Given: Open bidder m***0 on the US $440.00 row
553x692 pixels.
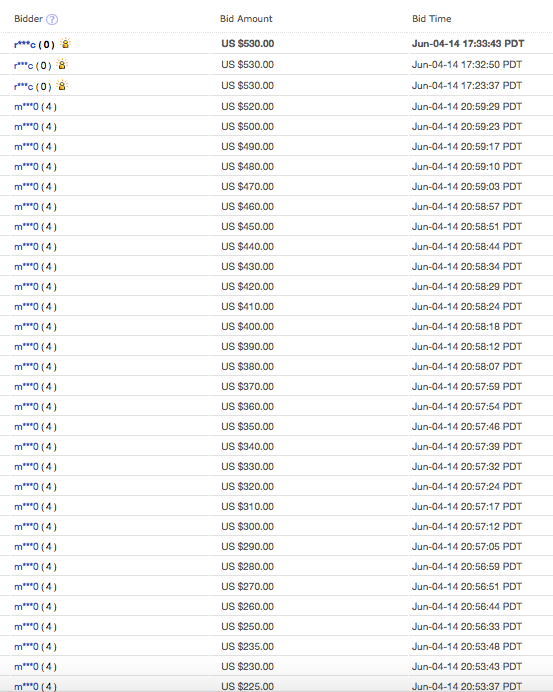Looking at the screenshot, I should [x=26, y=247].
